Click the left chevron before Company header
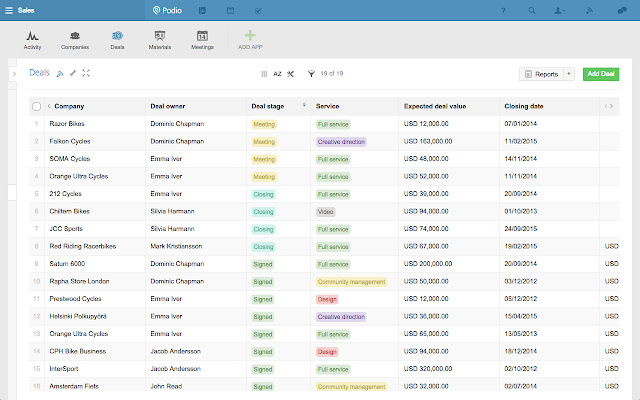Screen dimensions: 640x400 (49, 106)
